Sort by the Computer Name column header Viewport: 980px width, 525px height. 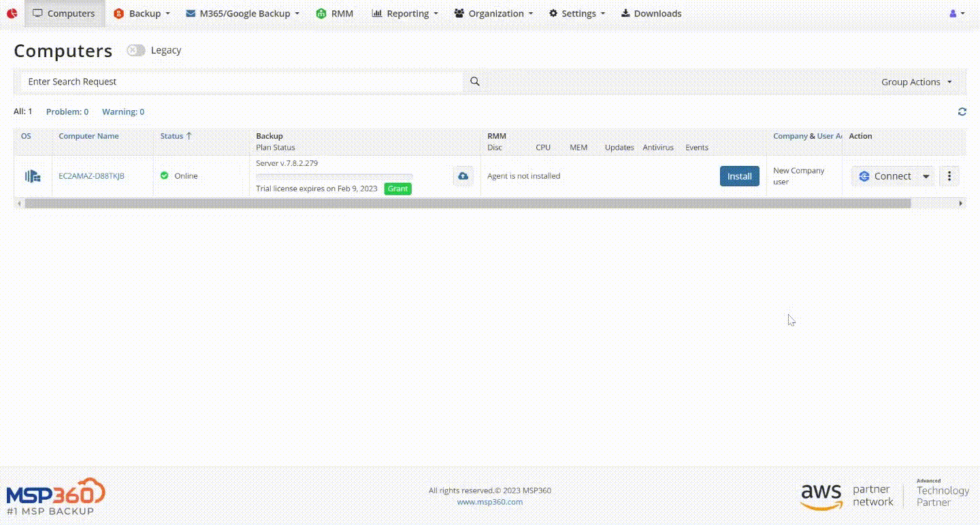point(88,136)
